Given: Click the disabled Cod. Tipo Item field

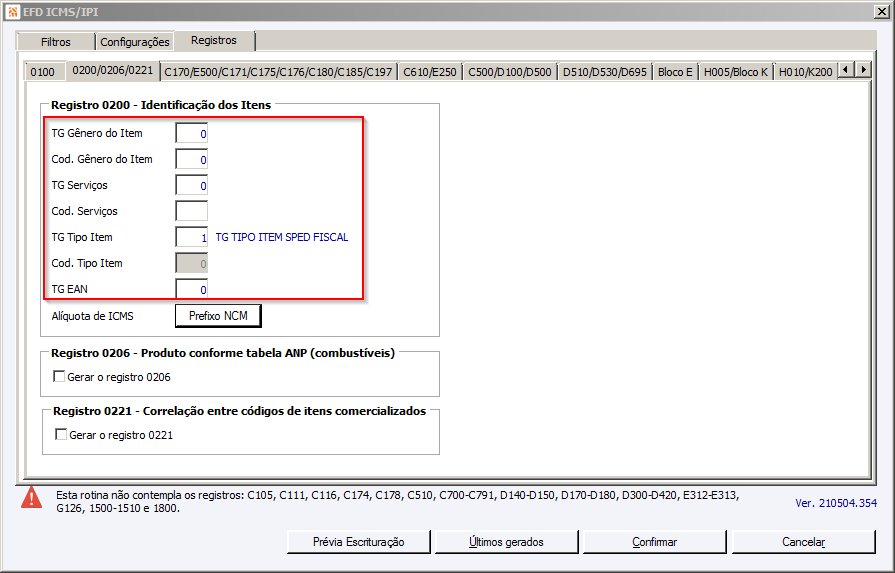Looking at the screenshot, I should pyautogui.click(x=191, y=263).
